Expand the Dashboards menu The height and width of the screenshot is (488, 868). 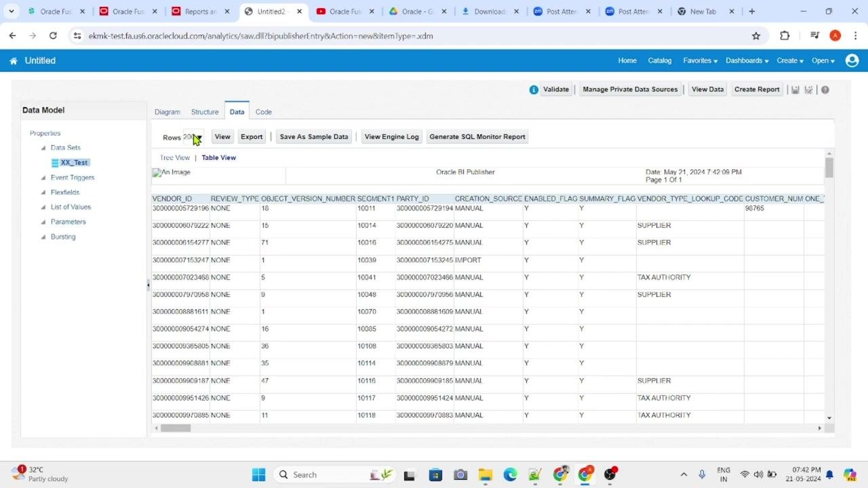tap(747, 61)
